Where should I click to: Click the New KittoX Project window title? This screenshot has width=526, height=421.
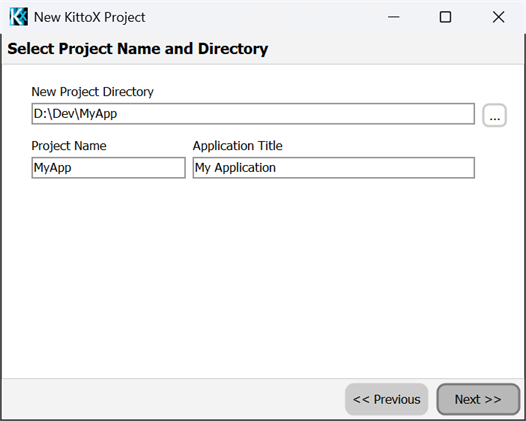(90, 17)
